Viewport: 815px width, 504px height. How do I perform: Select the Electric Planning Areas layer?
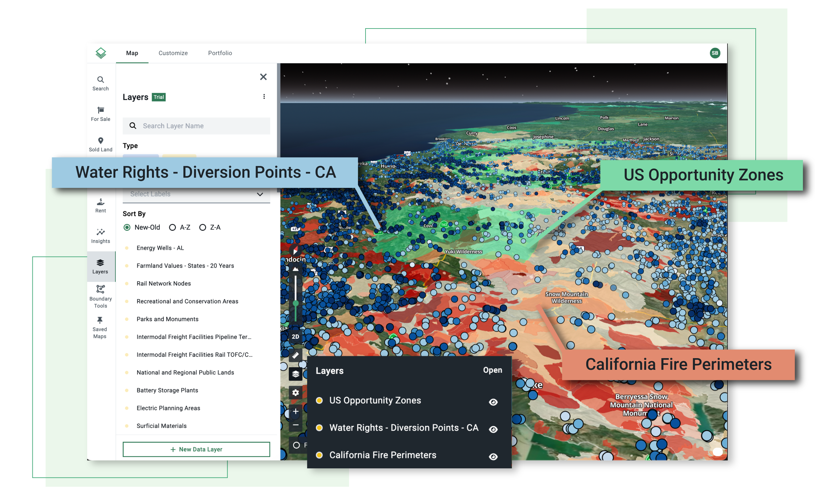(168, 408)
